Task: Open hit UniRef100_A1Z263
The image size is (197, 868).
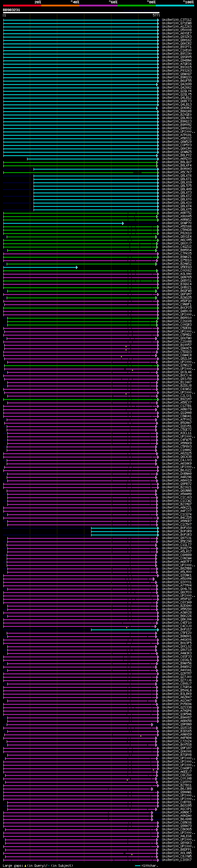Action: 177,26
